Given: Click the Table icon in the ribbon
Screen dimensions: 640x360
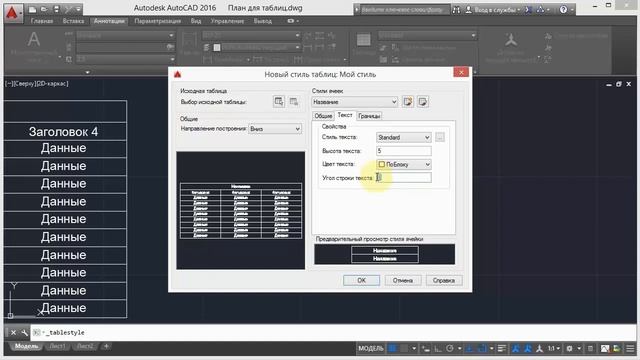Looking at the screenshot, I should pos(363,40).
